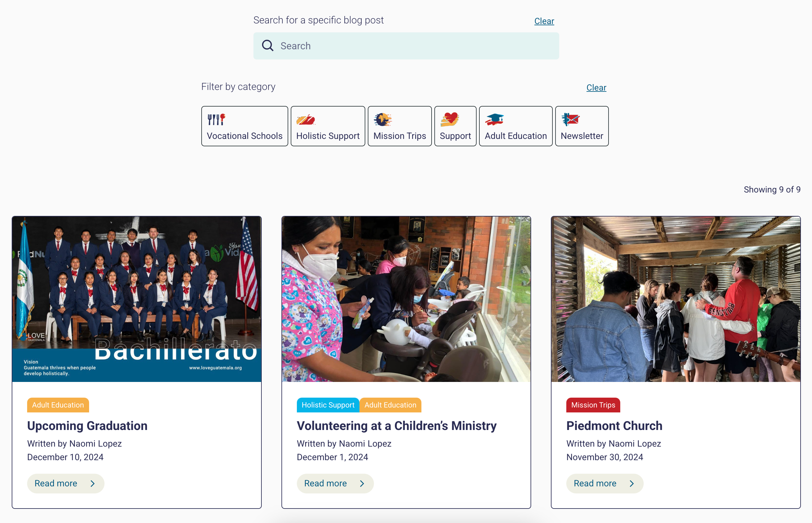The image size is (812, 523).
Task: Click the Holistic Support category icon
Action: (306, 120)
